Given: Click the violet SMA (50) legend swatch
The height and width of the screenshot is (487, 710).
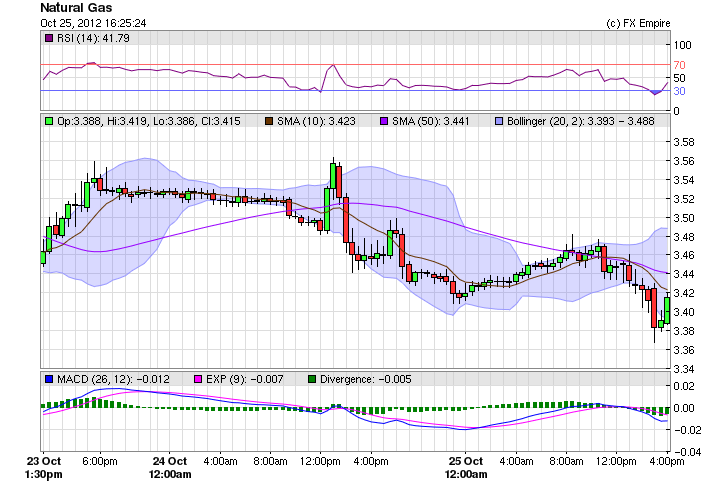Looking at the screenshot, I should coord(384,121).
